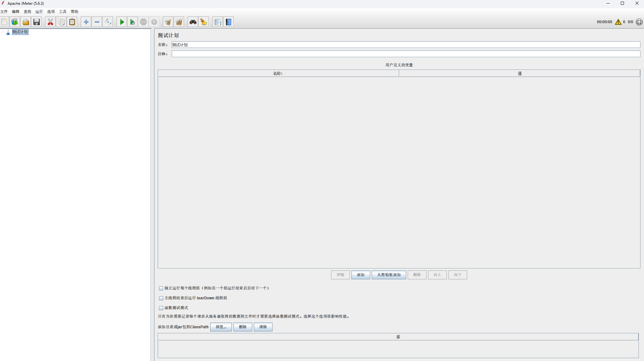Click the Expand All plus icon
The height and width of the screenshot is (361, 644).
coord(86,22)
